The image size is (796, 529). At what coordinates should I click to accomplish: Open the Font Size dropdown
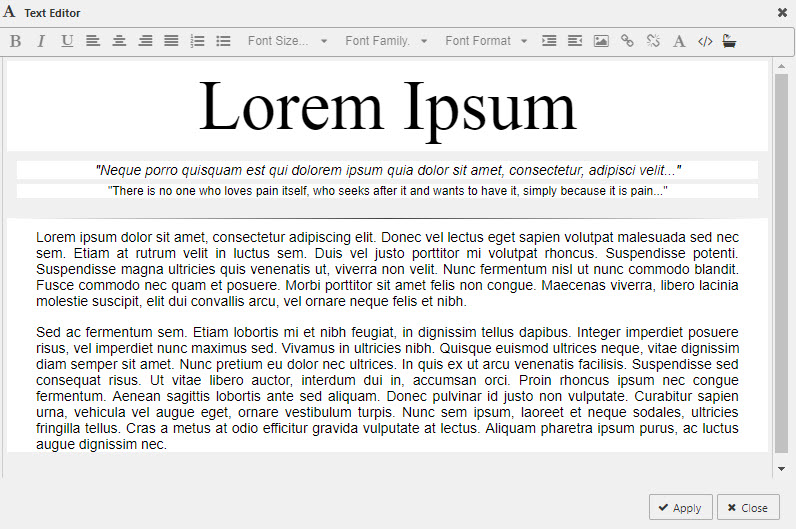pos(287,41)
